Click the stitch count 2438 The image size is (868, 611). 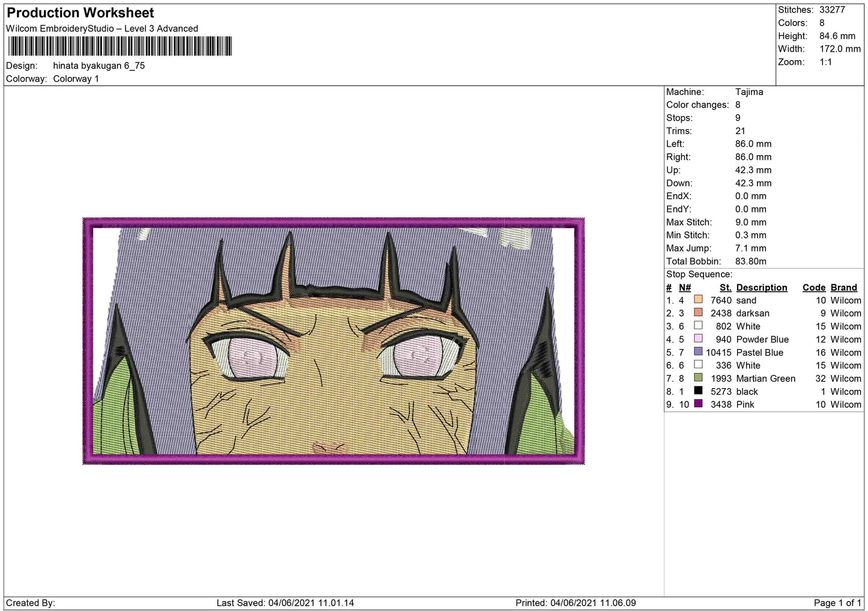click(721, 314)
